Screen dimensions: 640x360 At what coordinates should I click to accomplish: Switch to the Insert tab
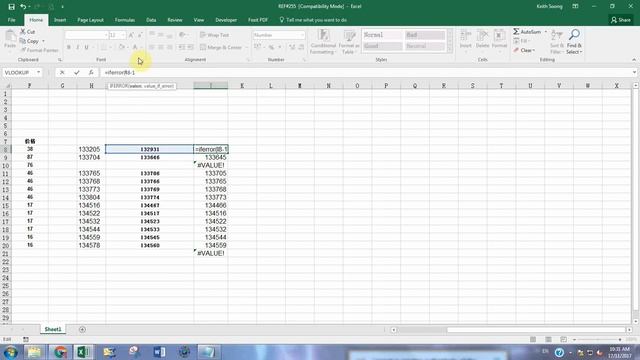point(60,20)
